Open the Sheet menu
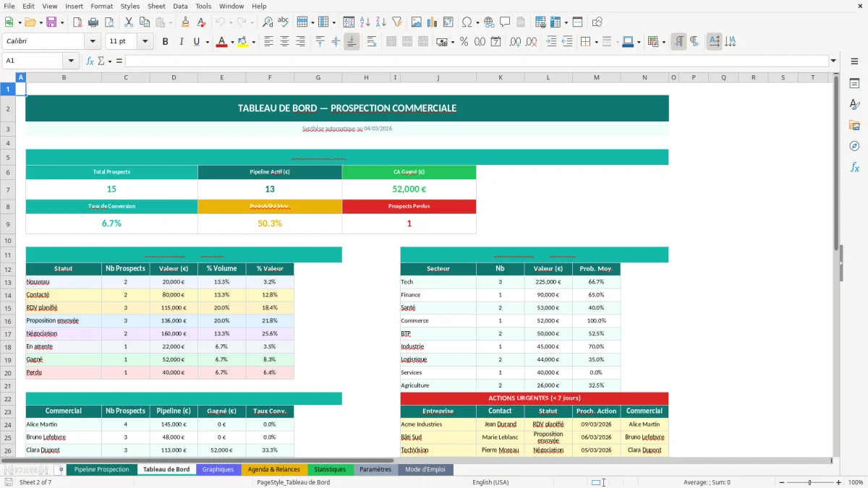 click(x=156, y=6)
